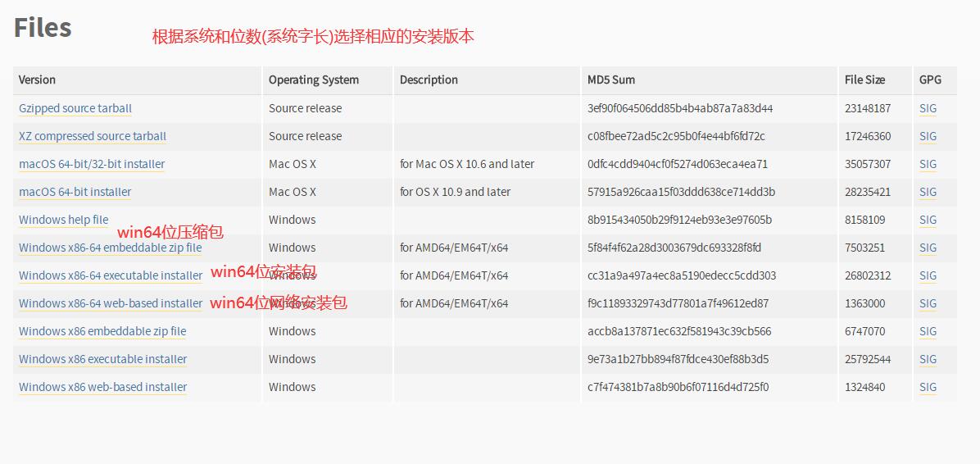Select Windows x86 web-based installer link

[102, 386]
